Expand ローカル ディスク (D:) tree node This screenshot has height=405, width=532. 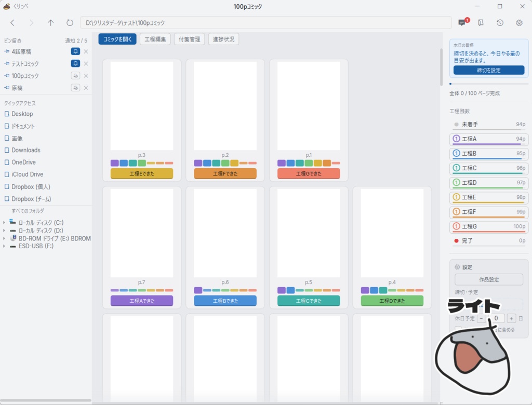[x=4, y=231]
